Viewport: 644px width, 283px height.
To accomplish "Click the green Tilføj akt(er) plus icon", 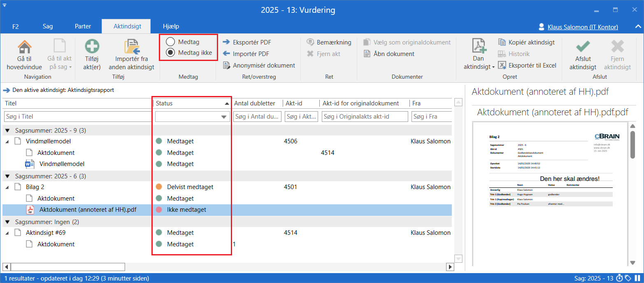I will [92, 47].
